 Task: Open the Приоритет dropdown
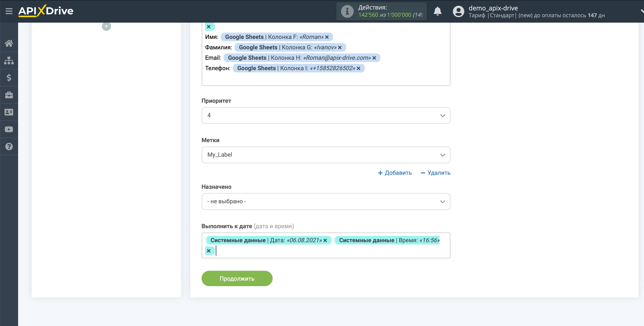coord(326,115)
